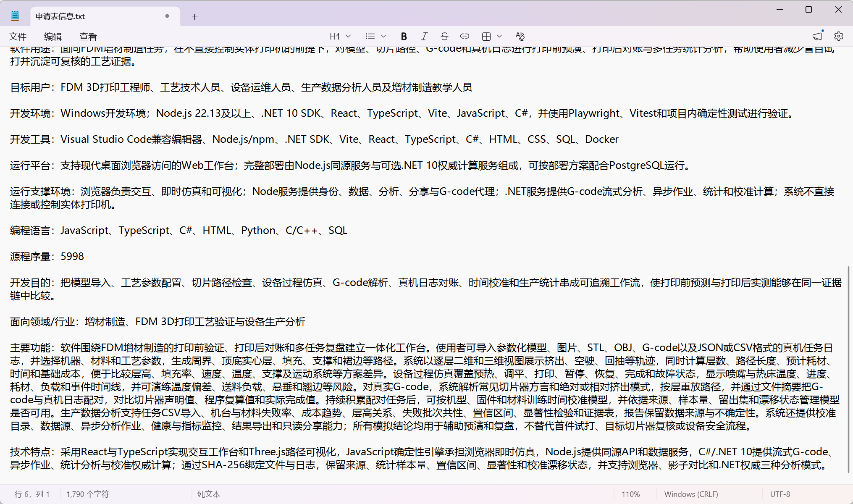Image resolution: width=853 pixels, height=504 pixels.
Task: Toggle bold formatting
Action: [404, 37]
